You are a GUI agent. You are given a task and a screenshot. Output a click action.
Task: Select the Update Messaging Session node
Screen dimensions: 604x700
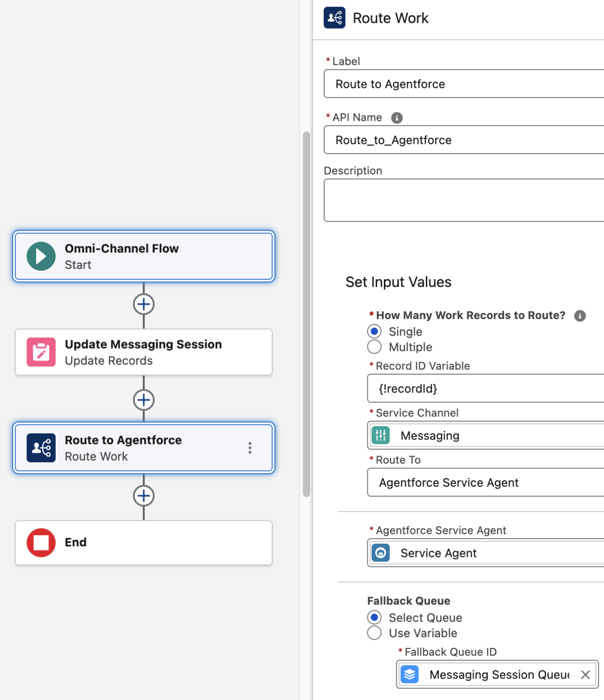pos(144,352)
